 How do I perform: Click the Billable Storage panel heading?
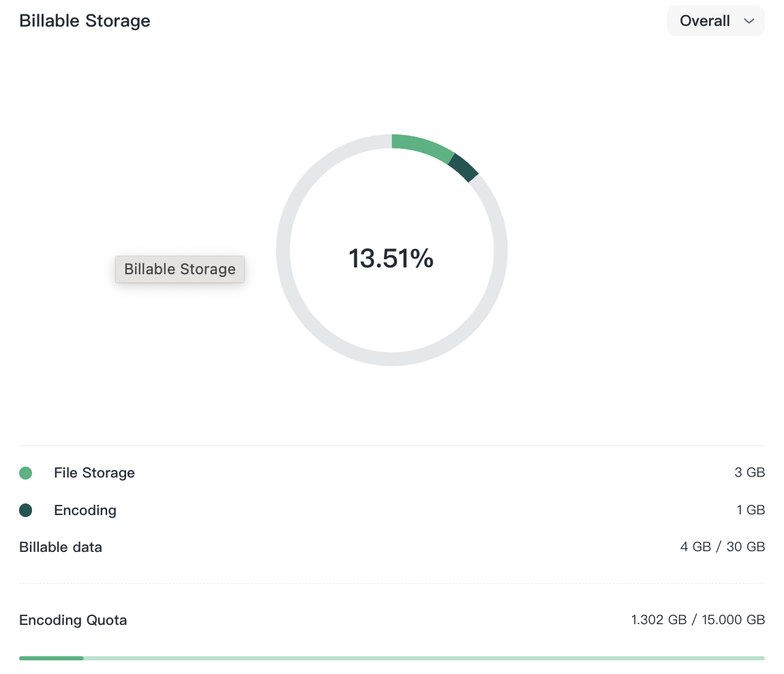pyautogui.click(x=85, y=21)
